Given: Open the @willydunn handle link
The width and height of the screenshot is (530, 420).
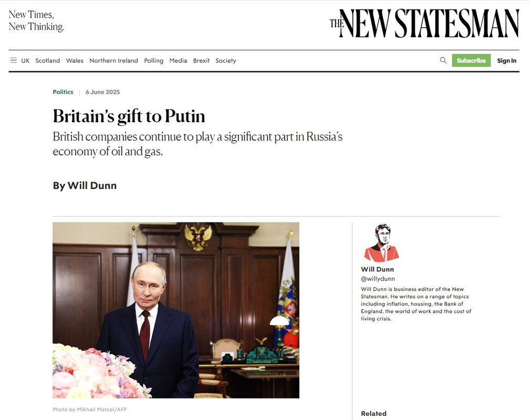Looking at the screenshot, I should point(378,279).
